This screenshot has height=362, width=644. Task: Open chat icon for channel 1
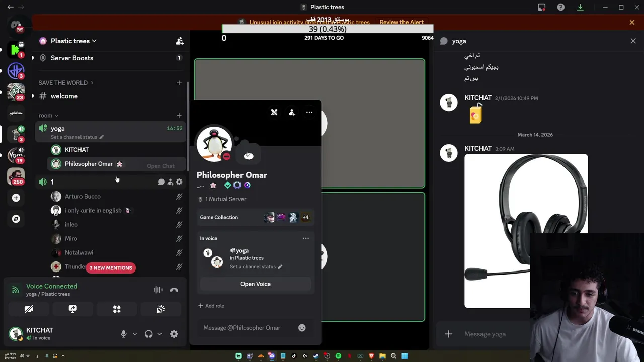[x=161, y=182]
